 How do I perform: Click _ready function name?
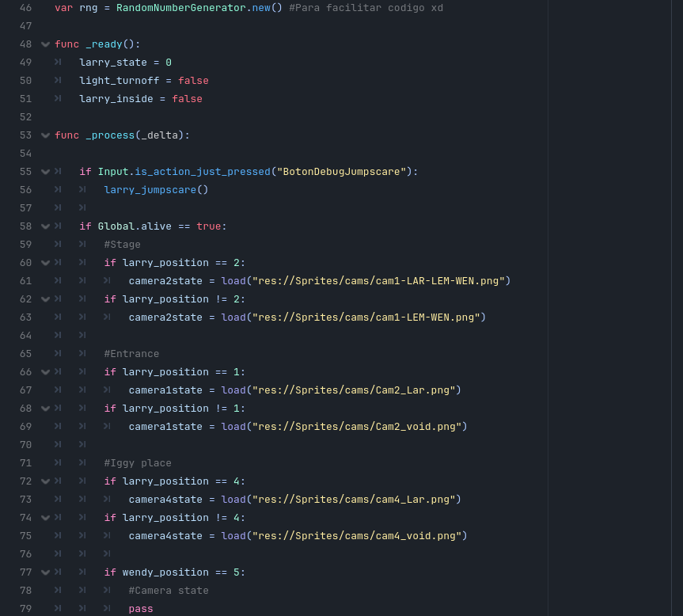click(x=104, y=44)
